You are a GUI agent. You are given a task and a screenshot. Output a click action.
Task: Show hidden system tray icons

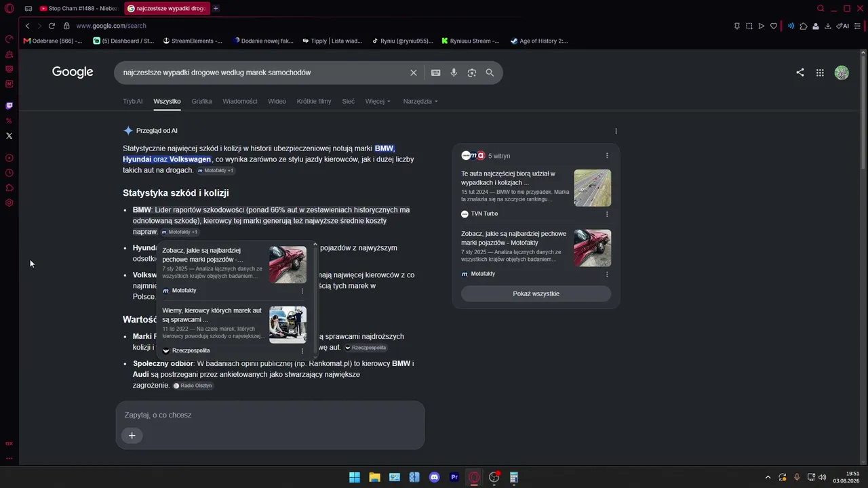click(768, 477)
